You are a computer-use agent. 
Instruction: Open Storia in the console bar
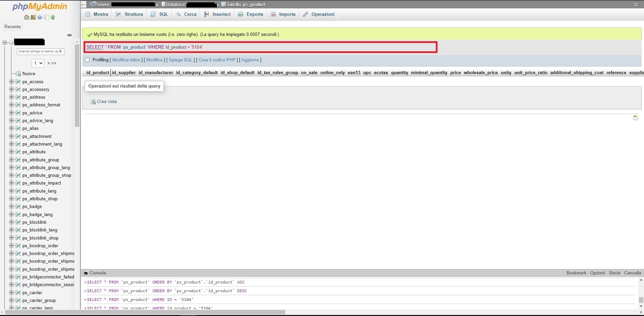pyautogui.click(x=614, y=273)
